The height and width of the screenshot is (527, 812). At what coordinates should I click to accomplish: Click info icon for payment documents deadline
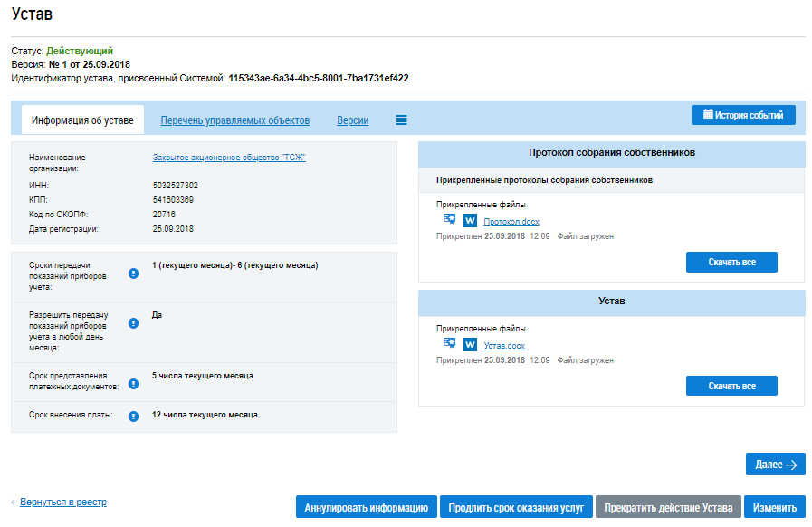point(133,383)
